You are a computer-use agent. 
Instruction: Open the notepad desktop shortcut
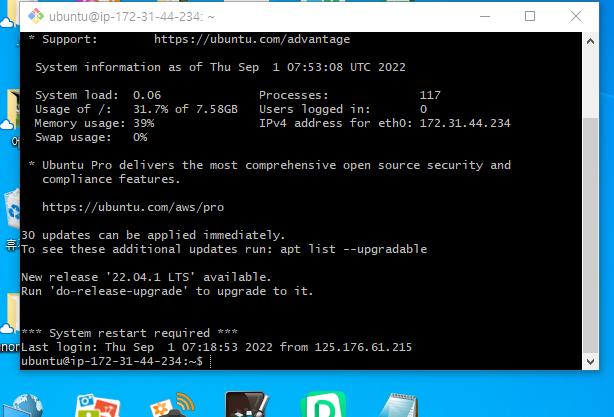point(399,406)
